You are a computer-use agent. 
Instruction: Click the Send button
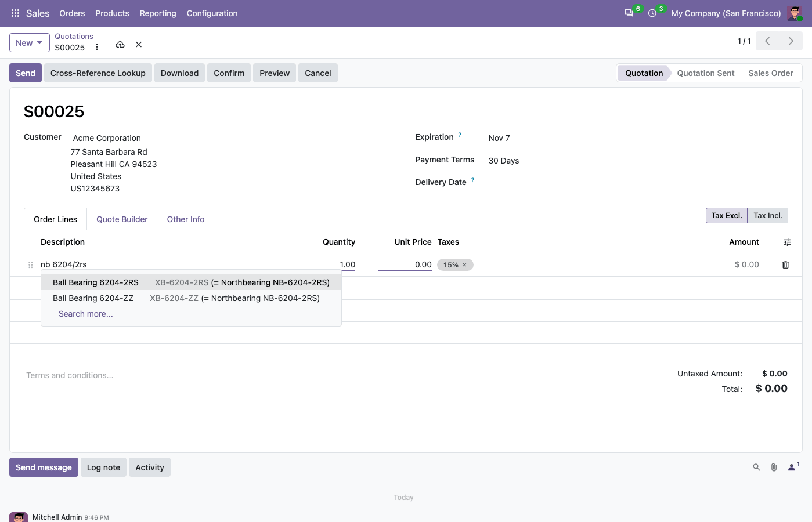pyautogui.click(x=26, y=73)
